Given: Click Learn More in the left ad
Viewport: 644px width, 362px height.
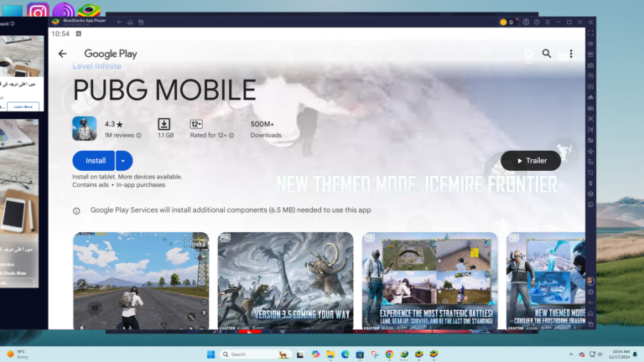Looking at the screenshot, I should [23, 106].
